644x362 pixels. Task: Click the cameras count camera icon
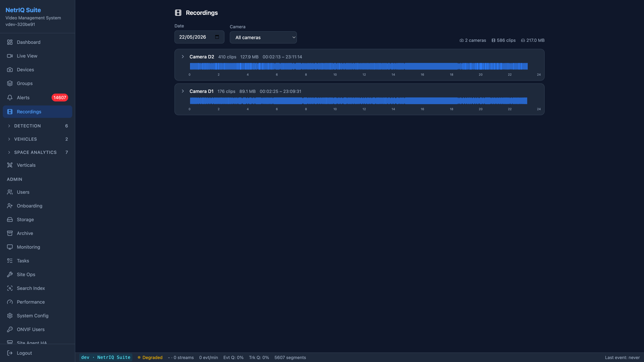tap(462, 40)
